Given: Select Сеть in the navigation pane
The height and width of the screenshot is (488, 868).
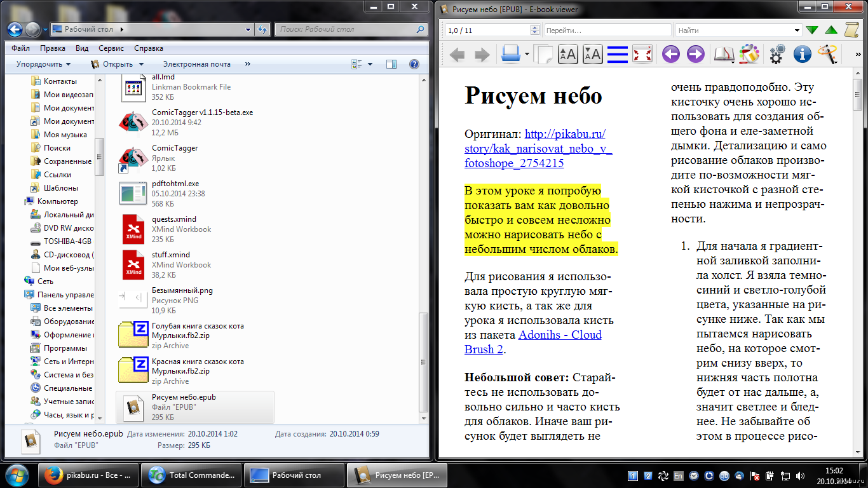Looking at the screenshot, I should pos(45,281).
